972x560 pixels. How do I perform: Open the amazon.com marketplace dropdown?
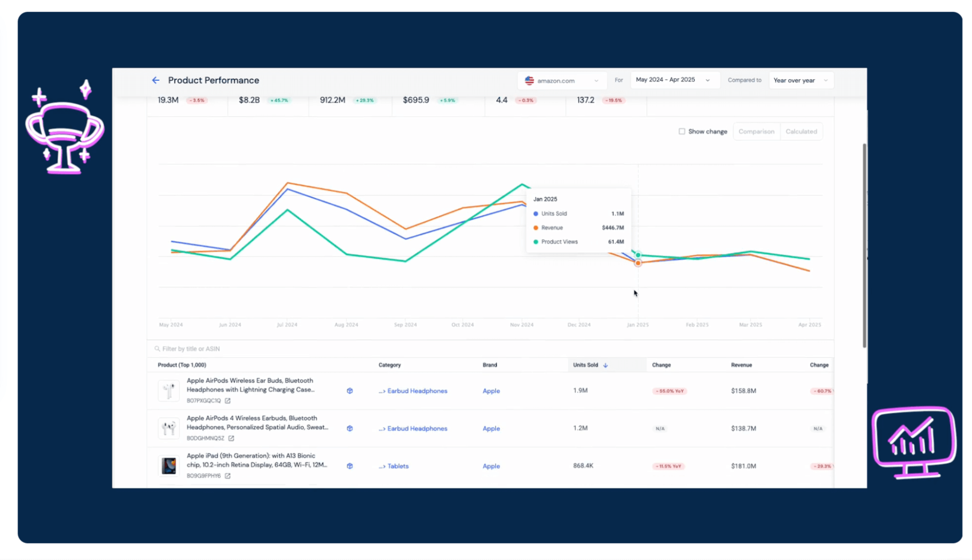pyautogui.click(x=562, y=81)
